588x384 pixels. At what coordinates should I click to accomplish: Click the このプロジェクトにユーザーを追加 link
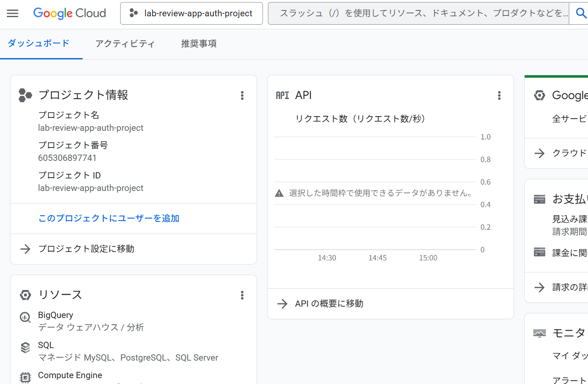coord(109,219)
